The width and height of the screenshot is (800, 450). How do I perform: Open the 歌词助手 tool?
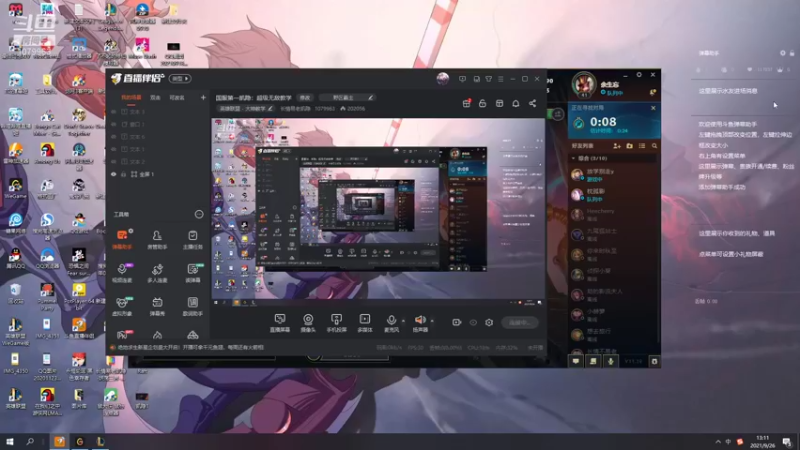coord(192,306)
